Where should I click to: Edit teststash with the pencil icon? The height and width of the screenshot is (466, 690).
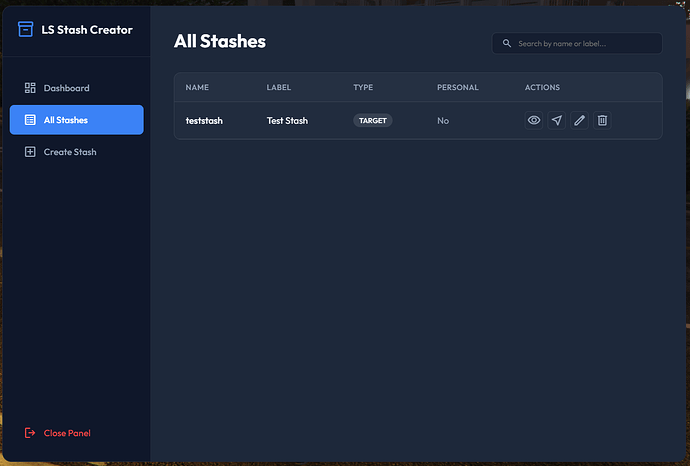[580, 120]
